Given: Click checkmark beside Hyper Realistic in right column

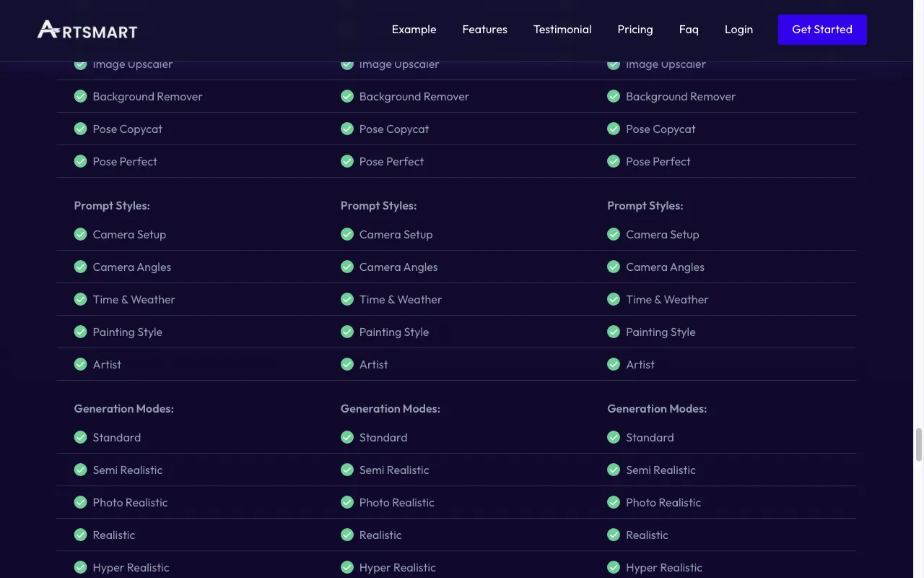Looking at the screenshot, I should 614,567.
